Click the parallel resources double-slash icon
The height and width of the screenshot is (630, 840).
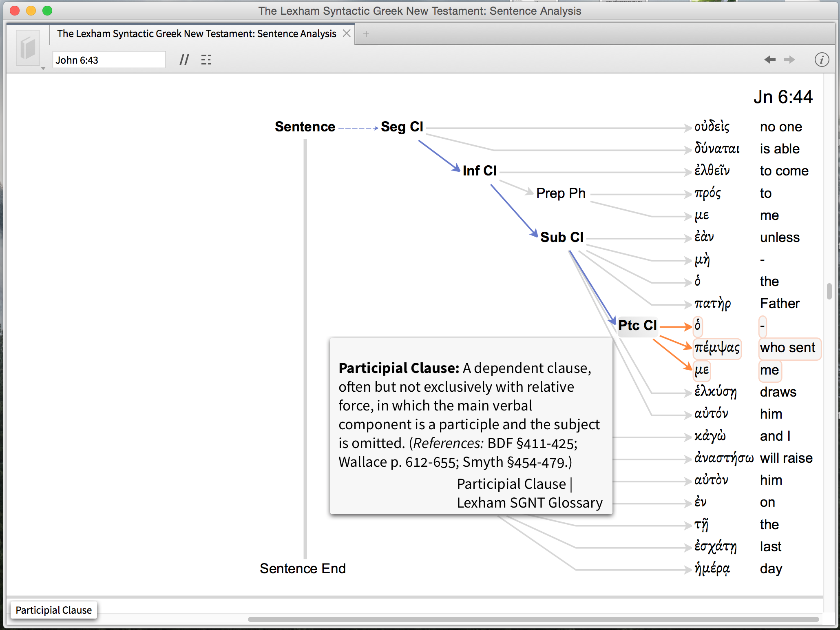click(184, 60)
